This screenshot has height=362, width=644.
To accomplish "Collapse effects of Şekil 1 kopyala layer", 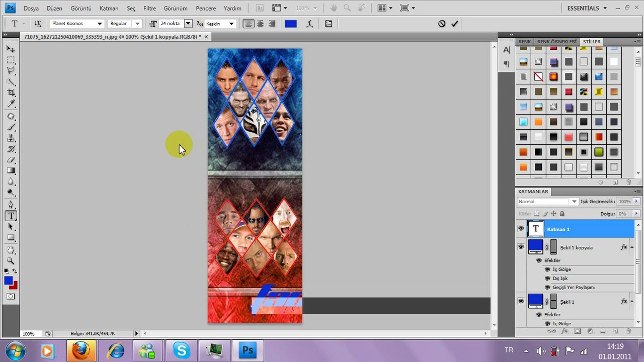I will [x=631, y=247].
